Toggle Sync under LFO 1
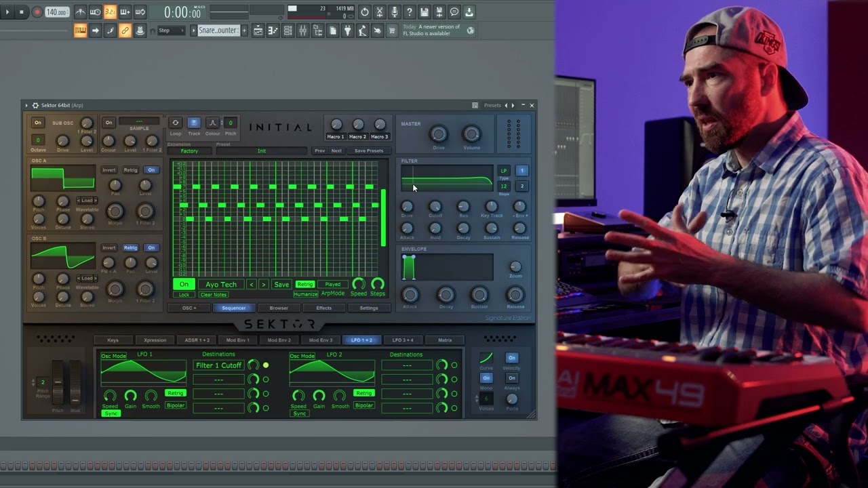The width and height of the screenshot is (868, 488). coord(111,413)
